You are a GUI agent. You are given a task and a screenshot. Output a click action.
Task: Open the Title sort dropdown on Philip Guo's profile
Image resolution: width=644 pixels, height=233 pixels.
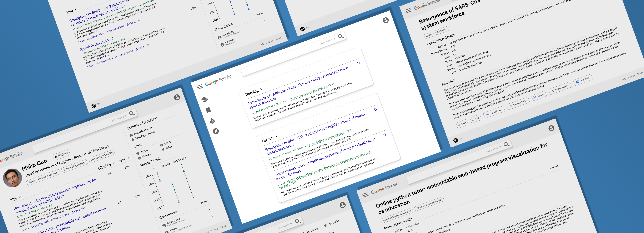click(15, 199)
